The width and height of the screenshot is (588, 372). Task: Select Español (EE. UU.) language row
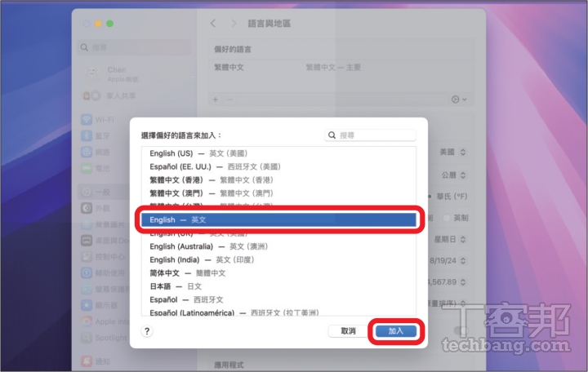[278, 166]
